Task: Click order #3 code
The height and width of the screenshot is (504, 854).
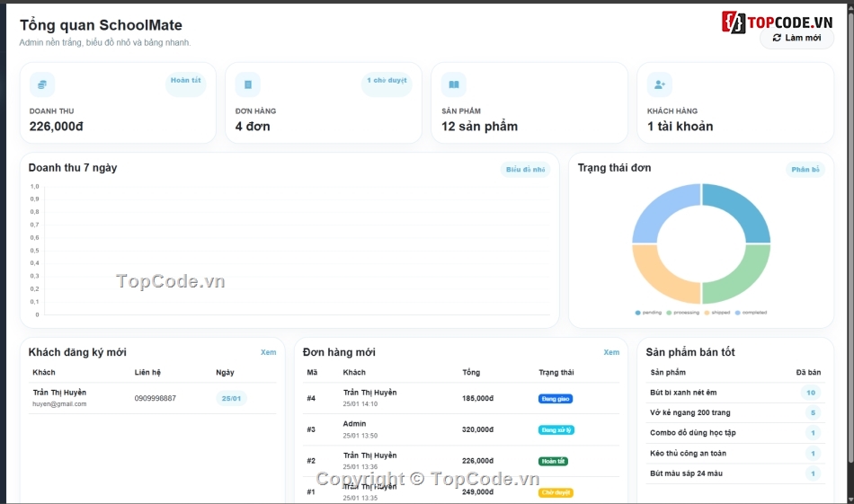Action: point(311,429)
